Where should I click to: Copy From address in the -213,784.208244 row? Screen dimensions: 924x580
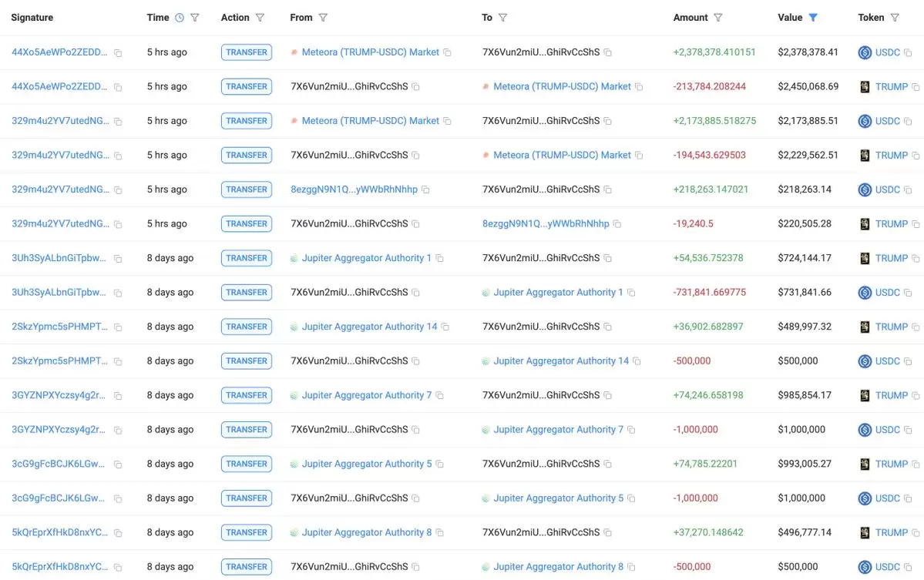pyautogui.click(x=415, y=86)
